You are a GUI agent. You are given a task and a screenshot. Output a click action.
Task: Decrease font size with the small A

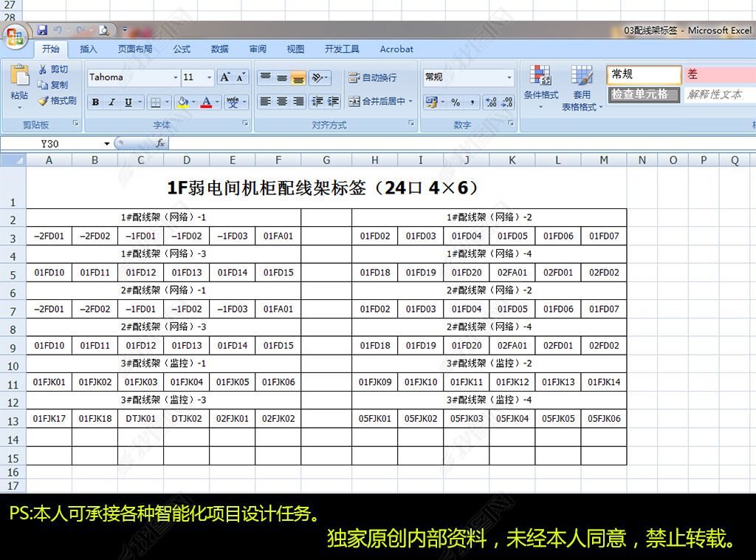tap(240, 77)
